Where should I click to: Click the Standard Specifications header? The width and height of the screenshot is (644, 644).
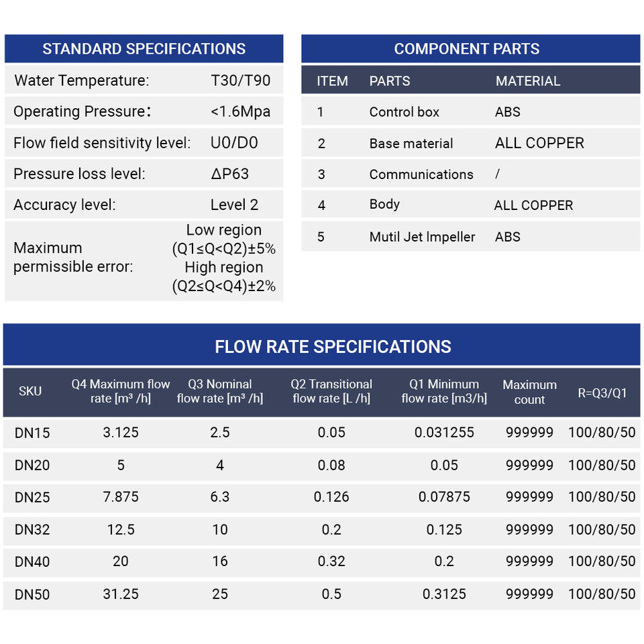(x=144, y=49)
